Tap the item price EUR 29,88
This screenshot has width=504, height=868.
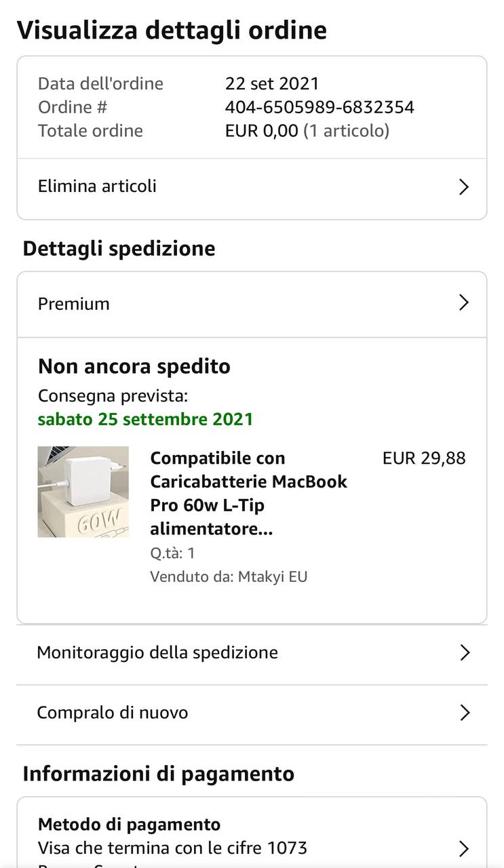424,458
